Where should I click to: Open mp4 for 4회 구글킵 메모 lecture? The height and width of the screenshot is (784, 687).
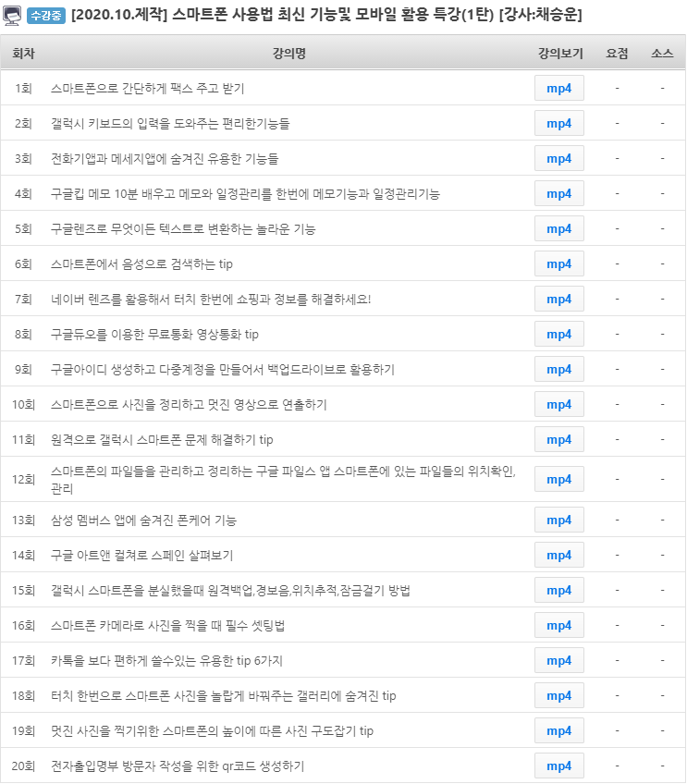pyautogui.click(x=559, y=193)
